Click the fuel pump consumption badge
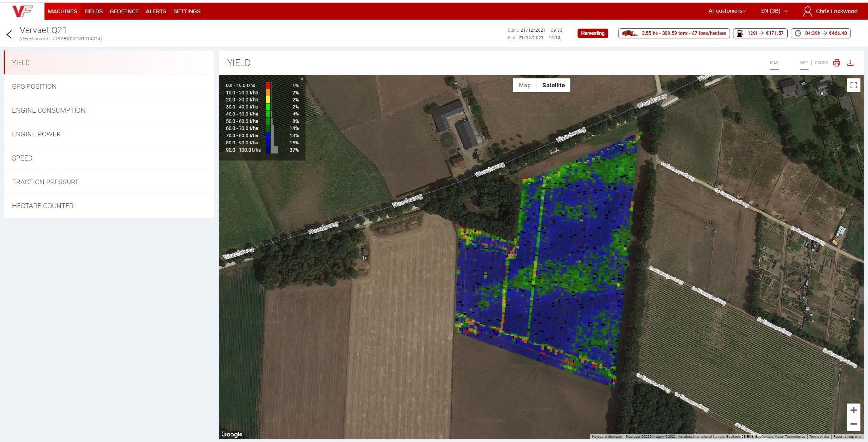The image size is (868, 442). 760,33
